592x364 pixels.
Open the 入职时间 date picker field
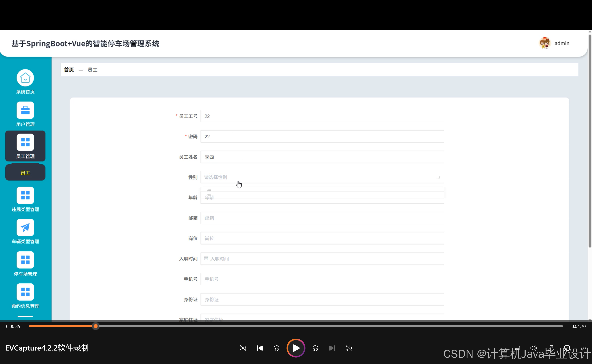click(x=322, y=259)
